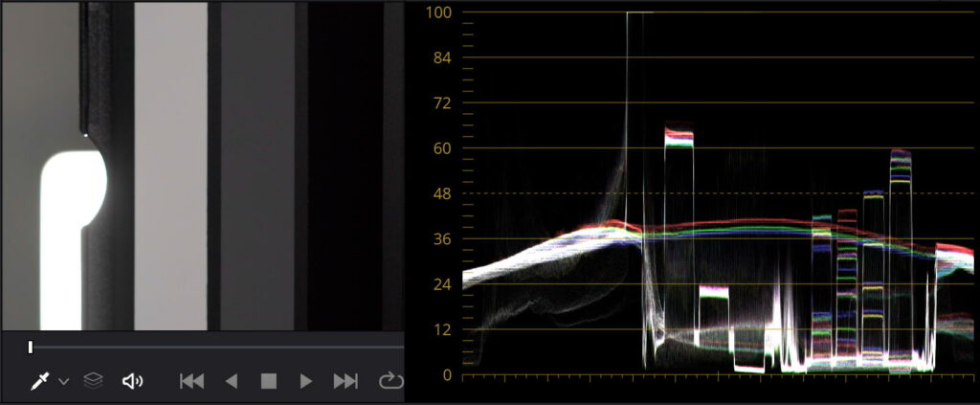
Task: Play forward button
Action: 305,381
